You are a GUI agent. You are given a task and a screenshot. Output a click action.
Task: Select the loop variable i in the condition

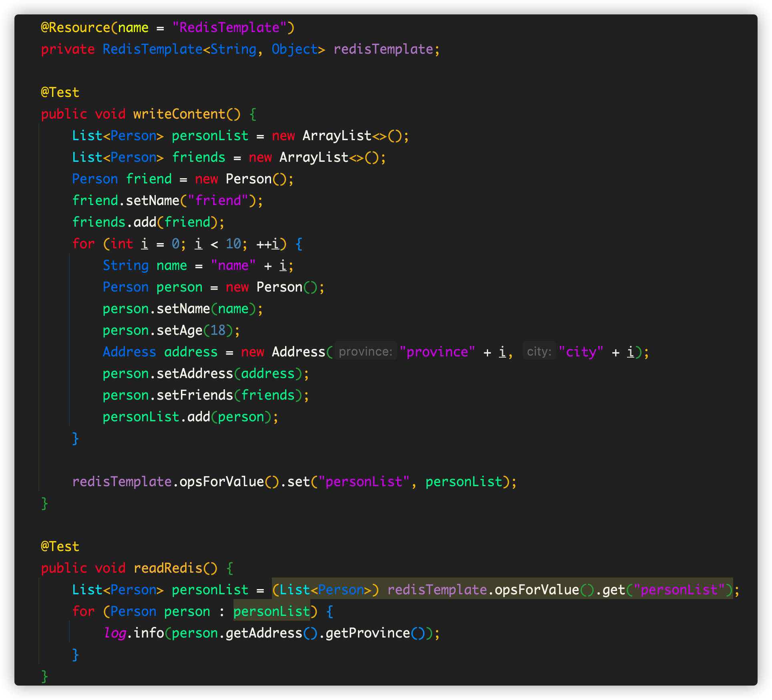coord(199,243)
